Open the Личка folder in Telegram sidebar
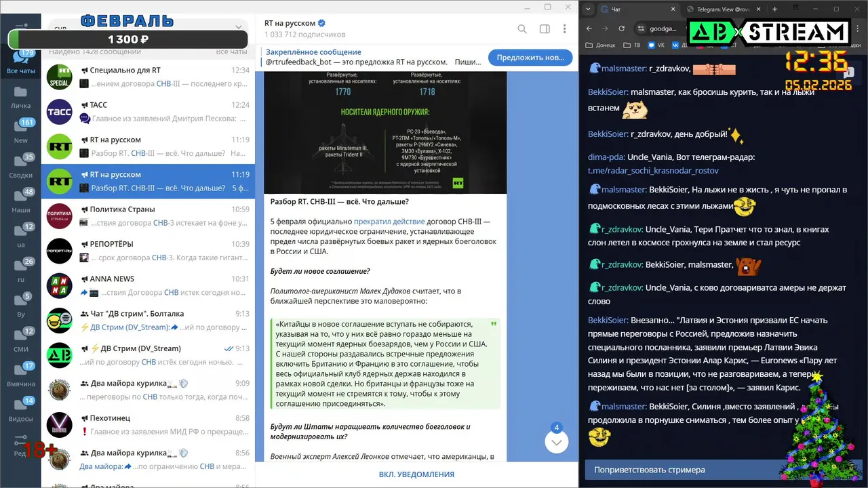Viewport: 868px width, 488px height. click(20, 97)
